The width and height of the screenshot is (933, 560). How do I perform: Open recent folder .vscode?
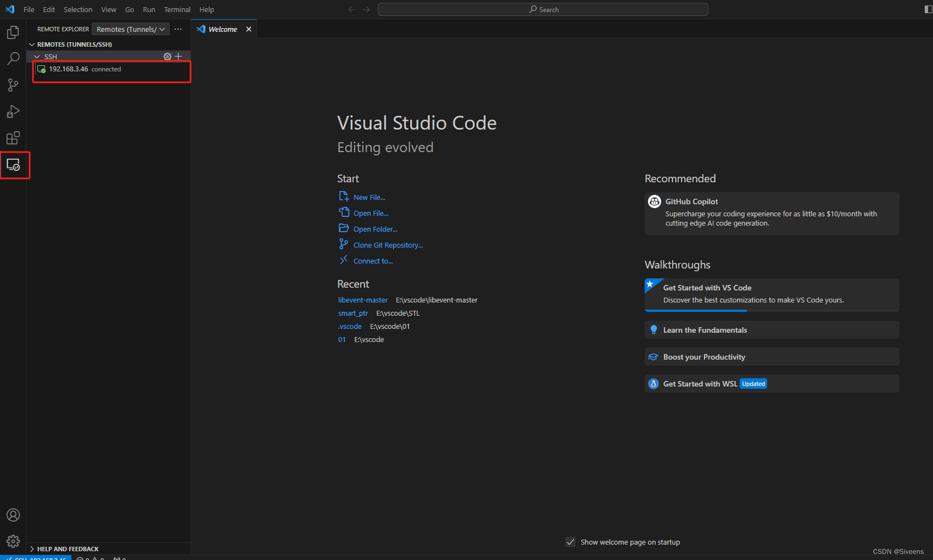click(350, 326)
